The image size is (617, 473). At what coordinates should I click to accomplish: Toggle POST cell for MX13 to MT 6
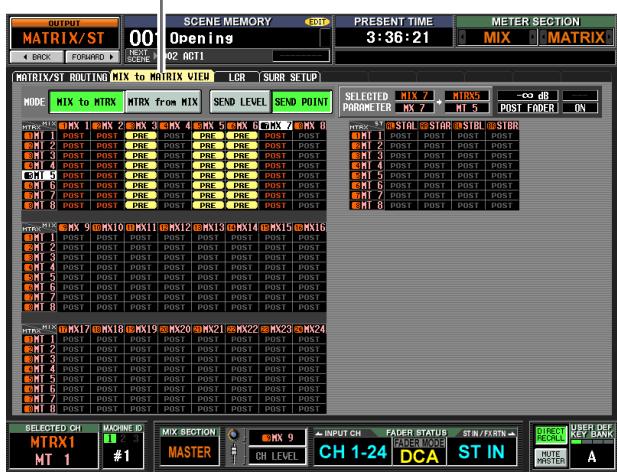(x=208, y=287)
